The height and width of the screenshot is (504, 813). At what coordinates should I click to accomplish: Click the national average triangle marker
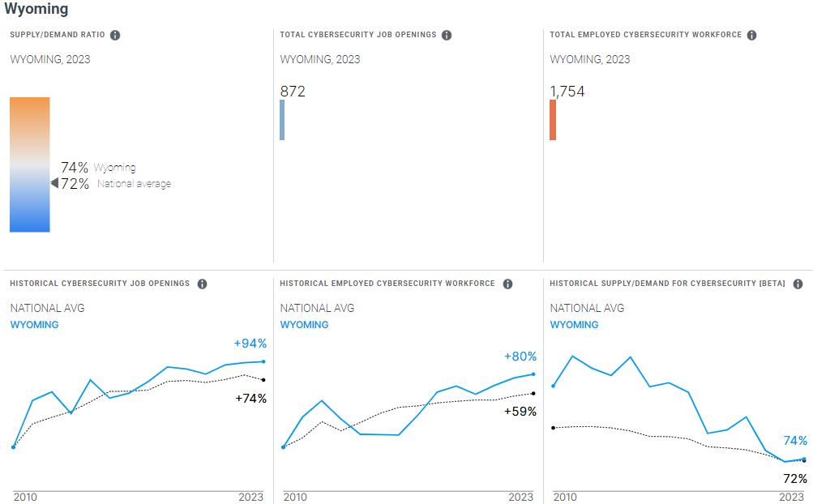tap(54, 184)
